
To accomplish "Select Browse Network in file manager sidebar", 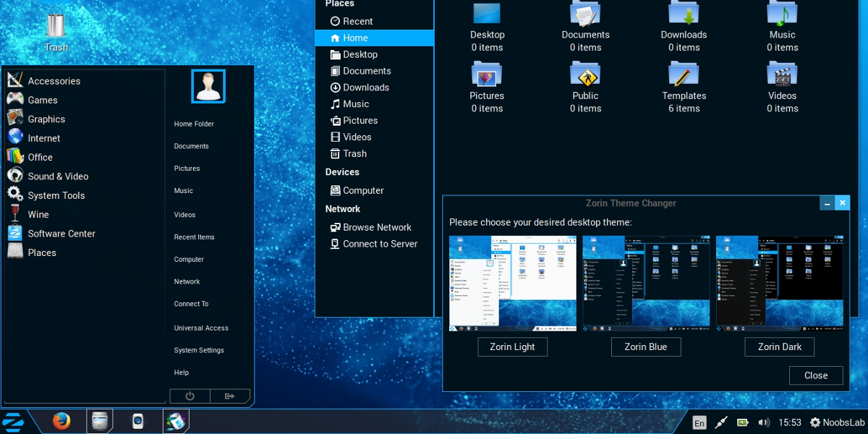I will (x=374, y=228).
